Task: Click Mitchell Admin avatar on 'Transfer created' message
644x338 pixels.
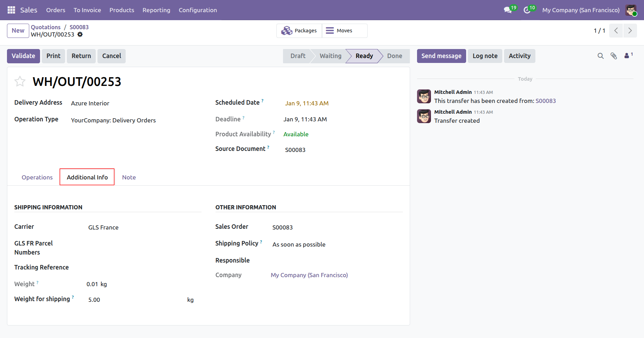Action: click(x=424, y=116)
